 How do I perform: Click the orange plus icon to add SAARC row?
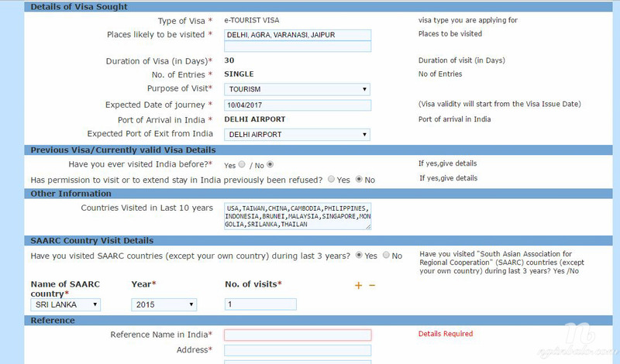358,285
